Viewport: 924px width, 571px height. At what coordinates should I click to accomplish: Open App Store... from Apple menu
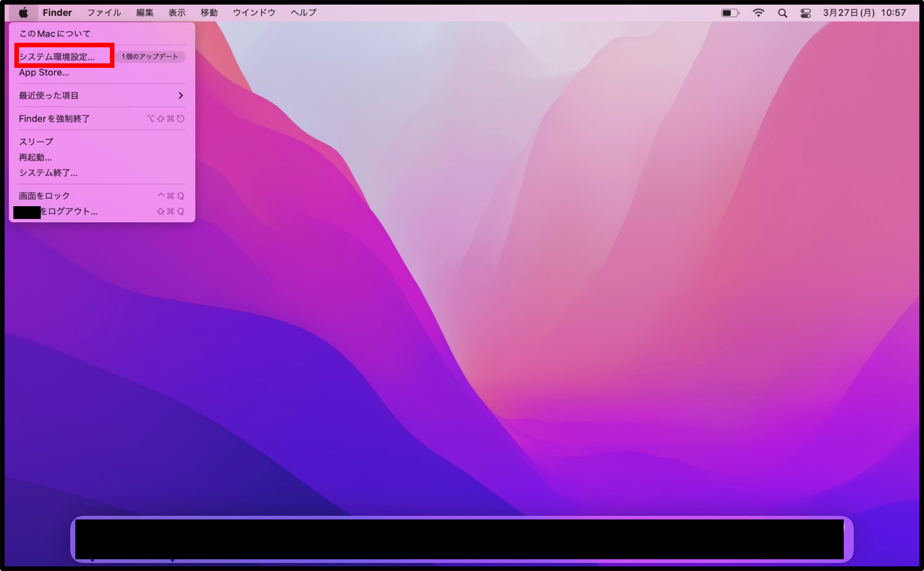(44, 72)
